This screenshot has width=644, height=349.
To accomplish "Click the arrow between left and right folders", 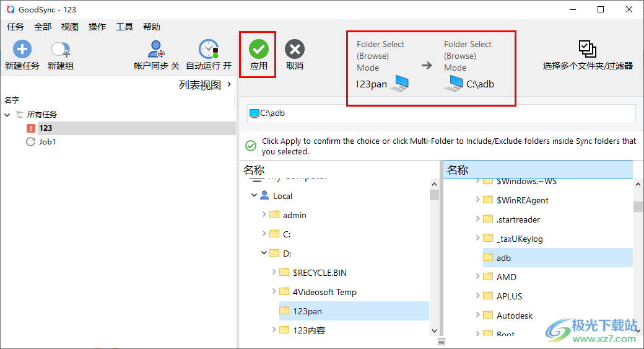I will click(x=427, y=65).
